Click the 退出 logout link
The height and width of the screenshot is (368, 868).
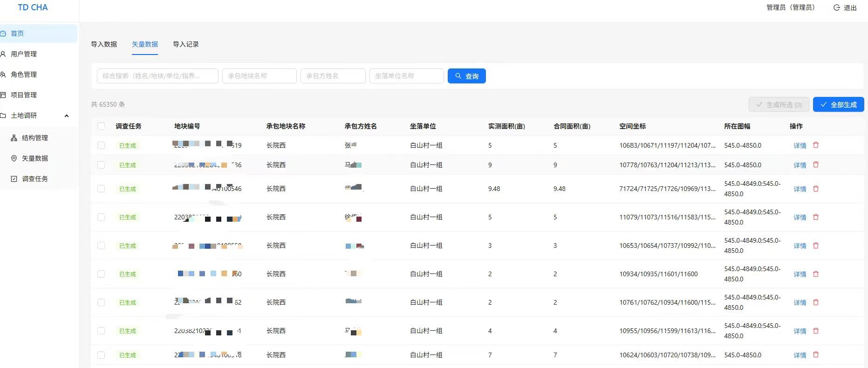(x=850, y=7)
